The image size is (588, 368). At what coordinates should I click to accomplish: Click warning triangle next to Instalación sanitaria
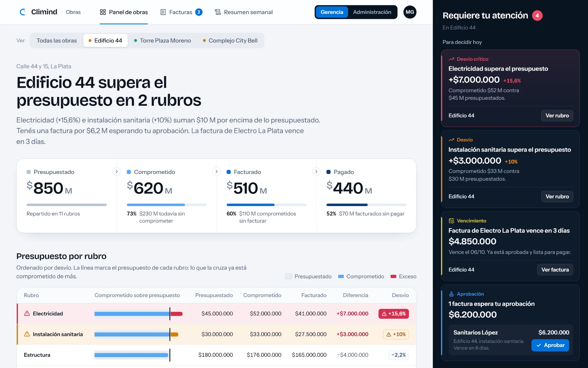(x=27, y=334)
